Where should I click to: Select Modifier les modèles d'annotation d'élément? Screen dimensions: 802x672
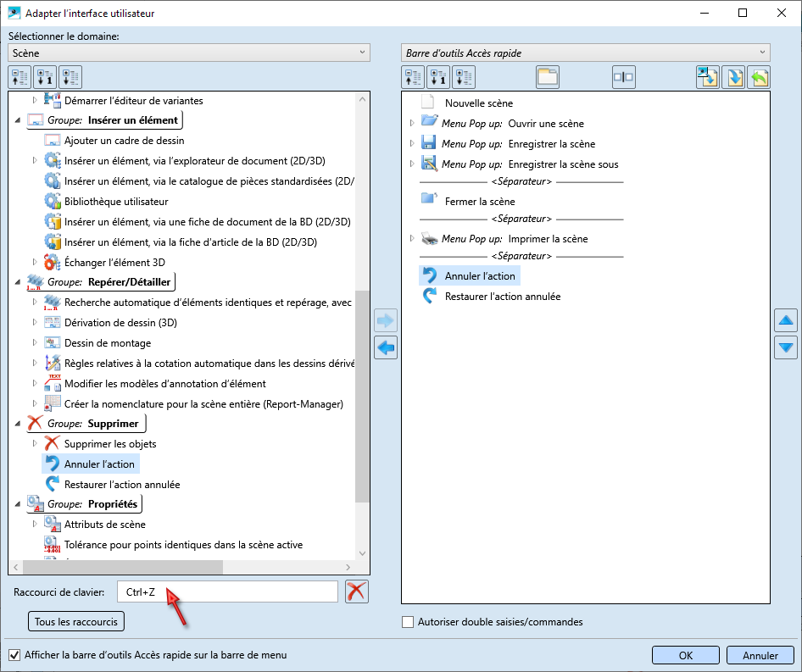164,384
